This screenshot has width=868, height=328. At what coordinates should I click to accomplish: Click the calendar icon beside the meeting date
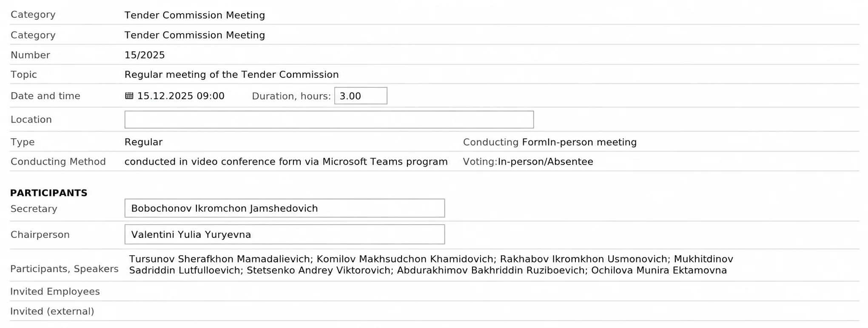pyautogui.click(x=129, y=96)
